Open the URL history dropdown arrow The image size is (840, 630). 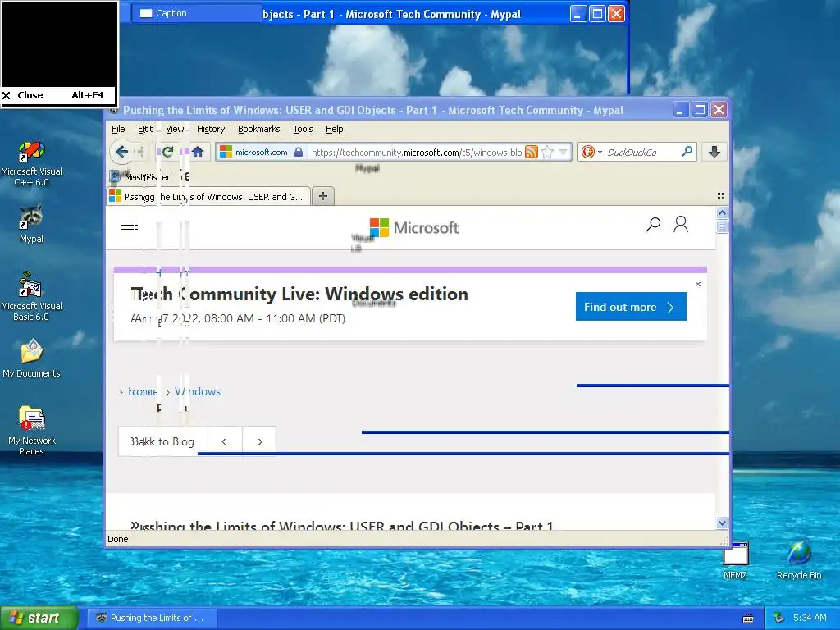click(x=563, y=152)
